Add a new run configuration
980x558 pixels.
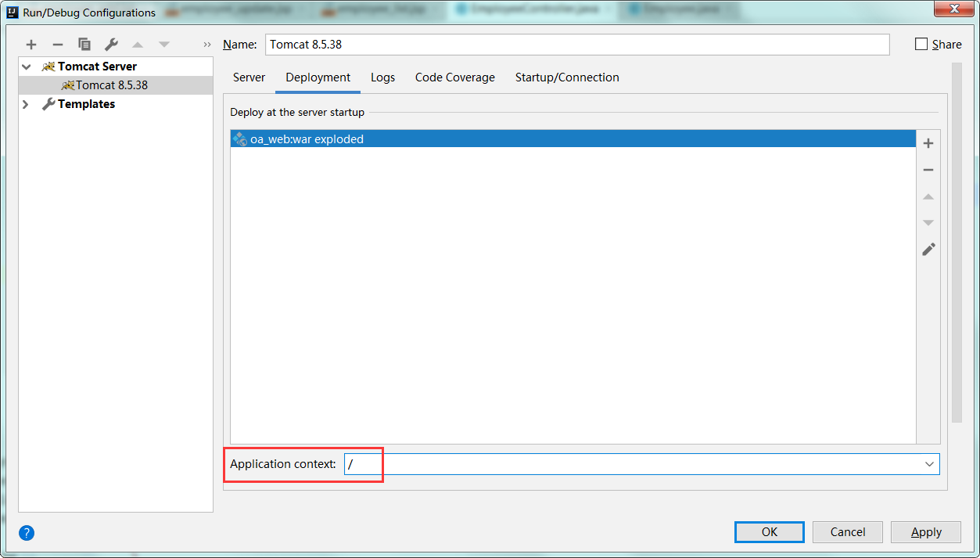click(x=31, y=45)
